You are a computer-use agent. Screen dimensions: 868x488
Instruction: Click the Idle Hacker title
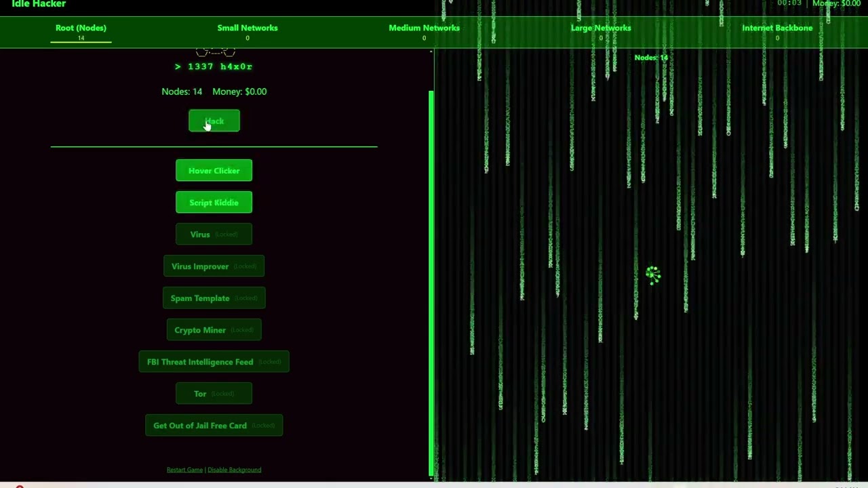(x=39, y=4)
